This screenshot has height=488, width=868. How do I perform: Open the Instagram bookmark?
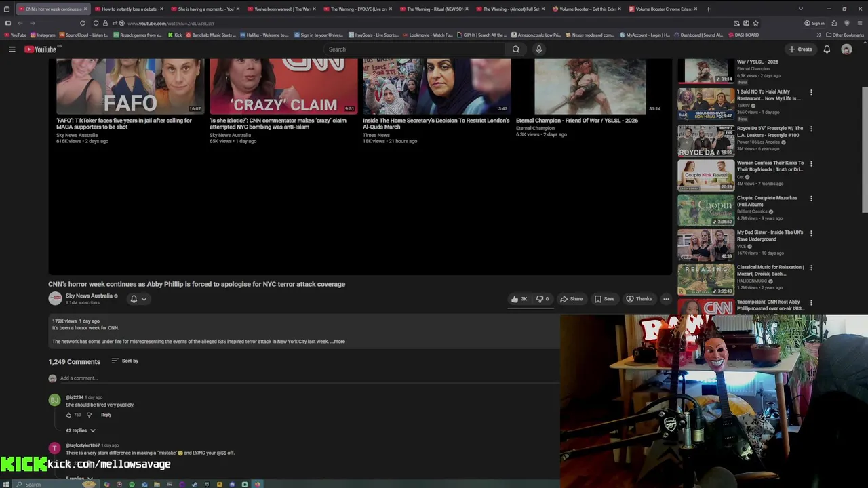pos(43,35)
